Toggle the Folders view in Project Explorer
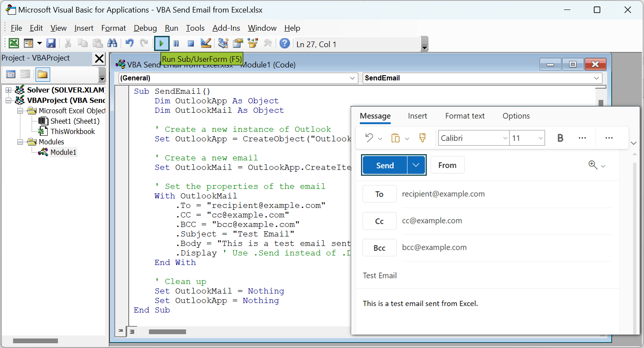The height and width of the screenshot is (348, 644). click(43, 74)
